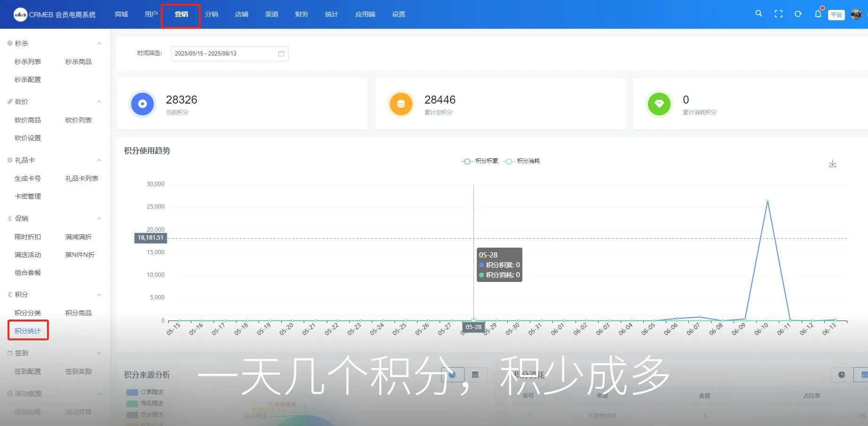Open the 用户 top menu
868x426 pixels.
pyautogui.click(x=151, y=14)
